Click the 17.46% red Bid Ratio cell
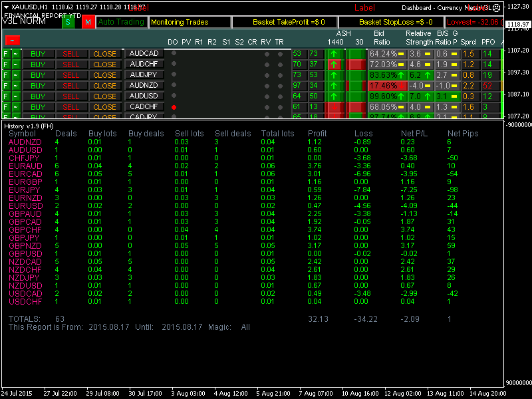The width and height of the screenshot is (532, 399). coord(387,86)
